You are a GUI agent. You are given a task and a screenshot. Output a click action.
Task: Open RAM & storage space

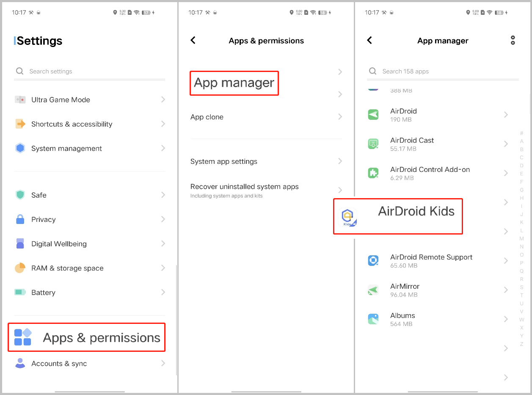89,268
